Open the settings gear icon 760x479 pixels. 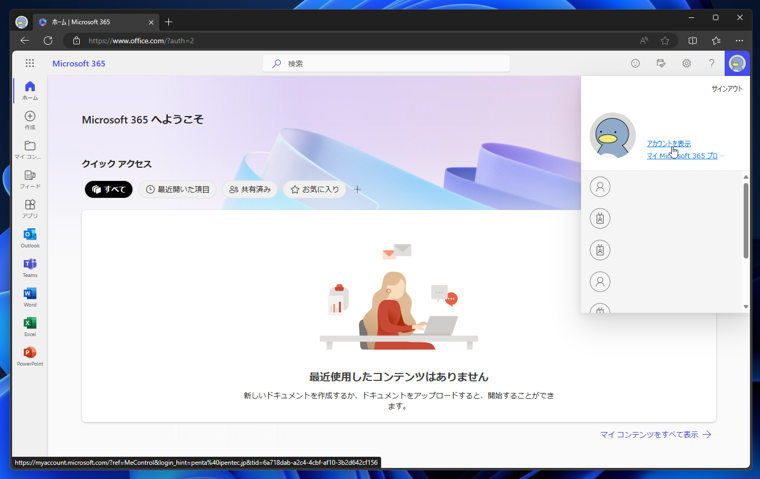point(686,63)
